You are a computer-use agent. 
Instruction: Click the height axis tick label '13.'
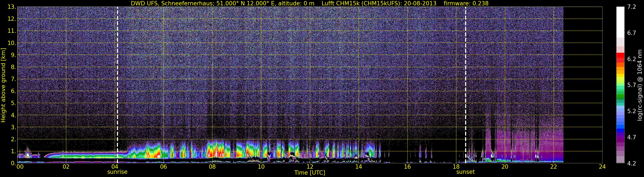tap(12, 7)
